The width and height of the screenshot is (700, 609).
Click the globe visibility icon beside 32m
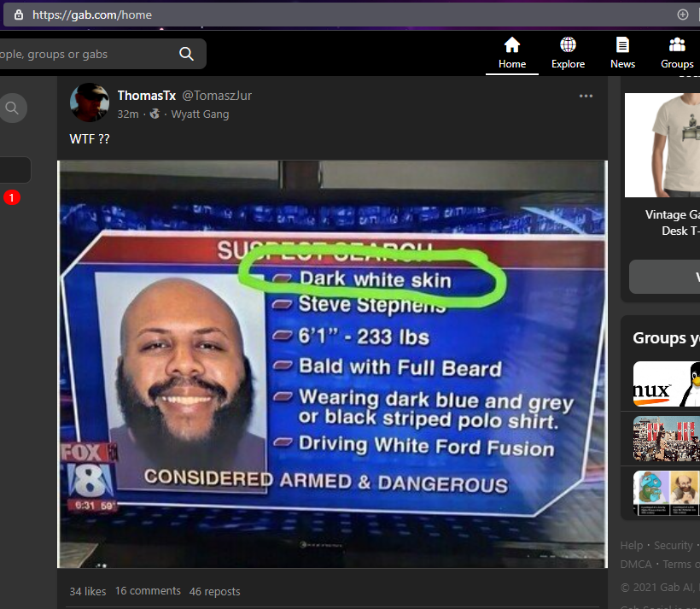(155, 114)
